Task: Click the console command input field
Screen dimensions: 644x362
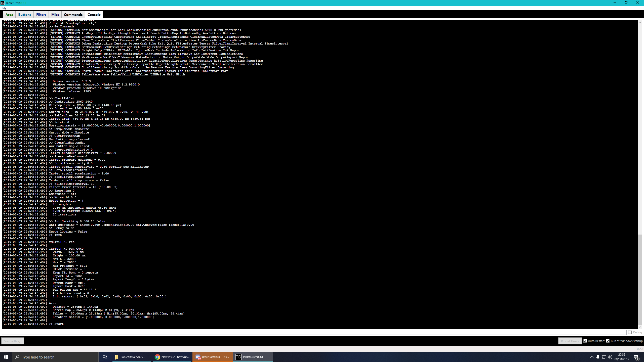Action: coord(302,332)
